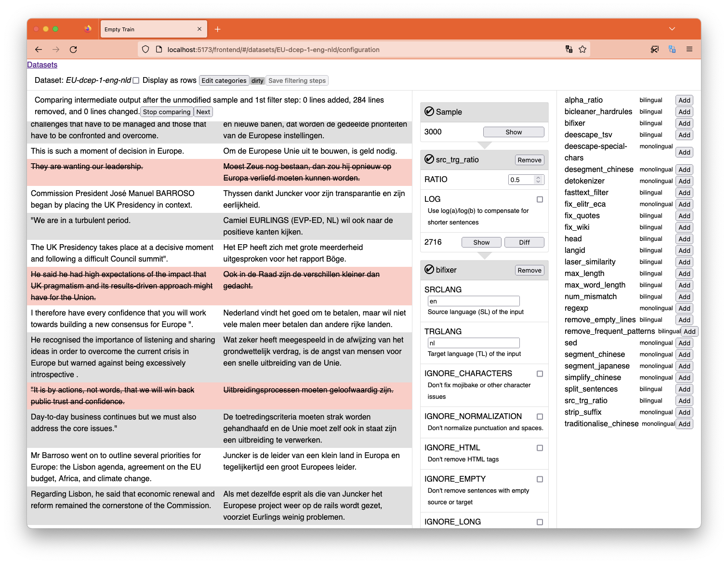Click the page info document icon
Screen dimensions: 728x564
click(159, 50)
